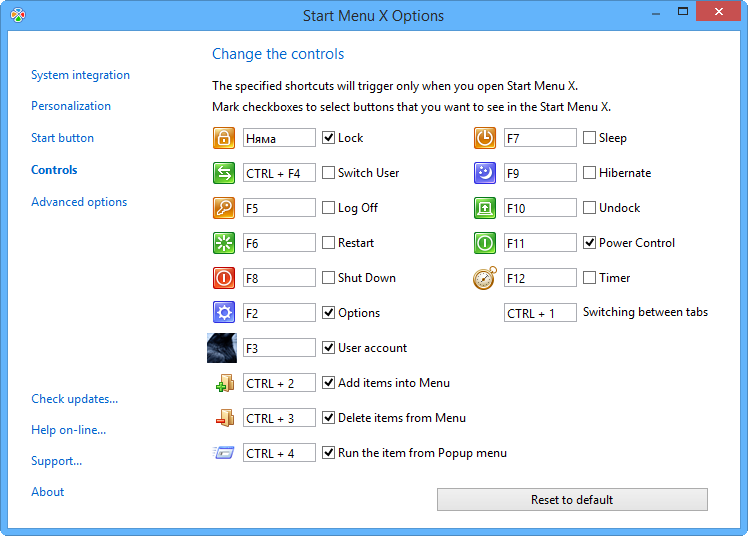Screen dimensions: 748x536
Task: Click the Lock shortcut field showing Няма
Action: coord(279,138)
